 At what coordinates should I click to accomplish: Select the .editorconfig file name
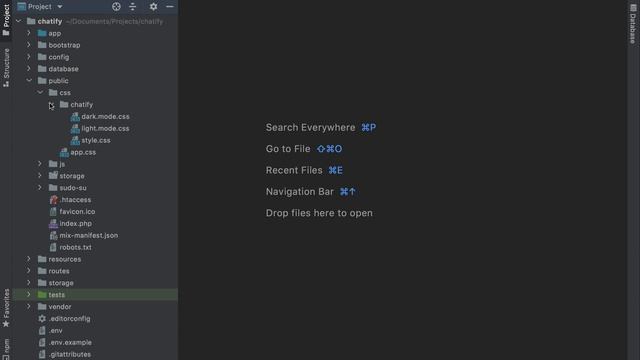[69, 318]
